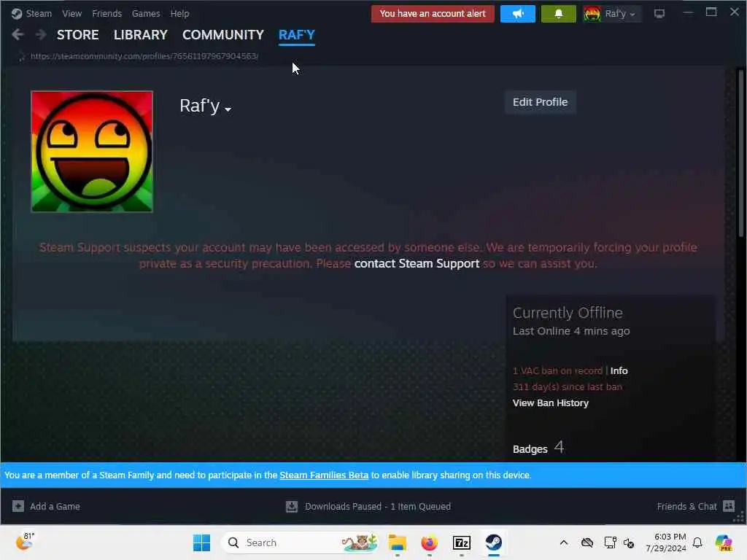Open the Steam Families Beta link
This screenshot has height=560, width=747.
pyautogui.click(x=324, y=475)
